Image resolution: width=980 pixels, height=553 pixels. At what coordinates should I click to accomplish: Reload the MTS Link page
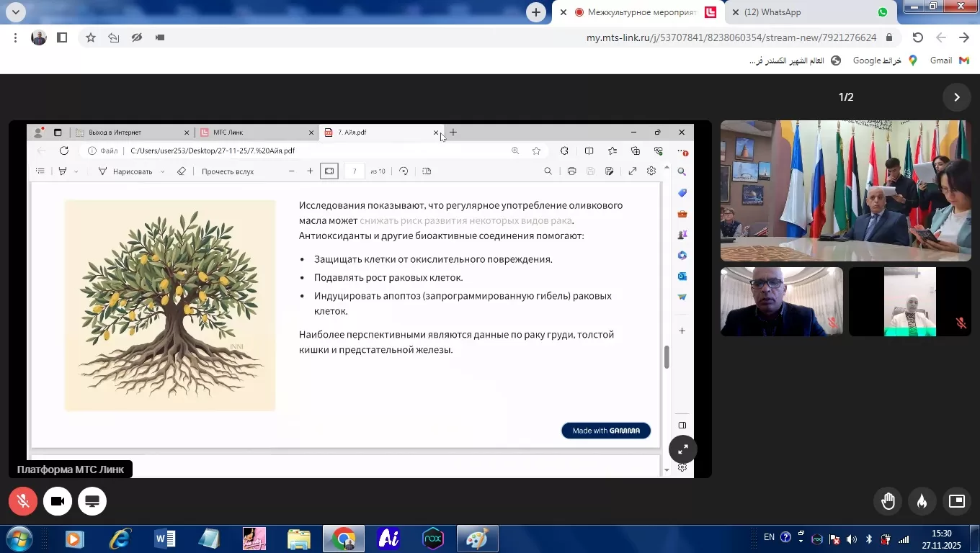[917, 37]
